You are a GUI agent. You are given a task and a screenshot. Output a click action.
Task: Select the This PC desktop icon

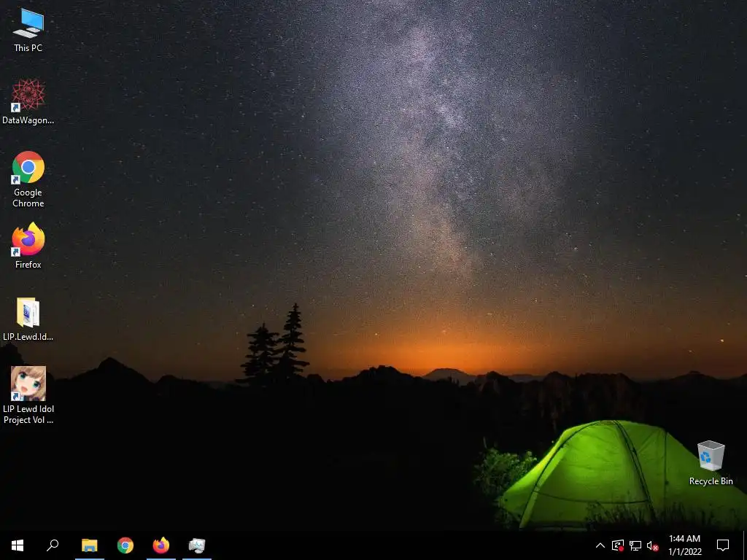pyautogui.click(x=28, y=29)
